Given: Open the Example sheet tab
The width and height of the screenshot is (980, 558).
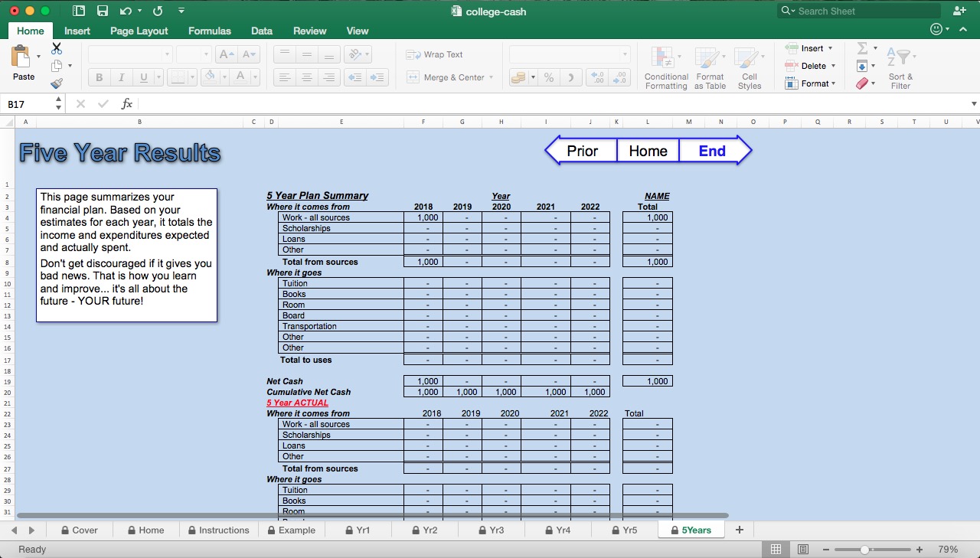Looking at the screenshot, I should coord(291,530).
